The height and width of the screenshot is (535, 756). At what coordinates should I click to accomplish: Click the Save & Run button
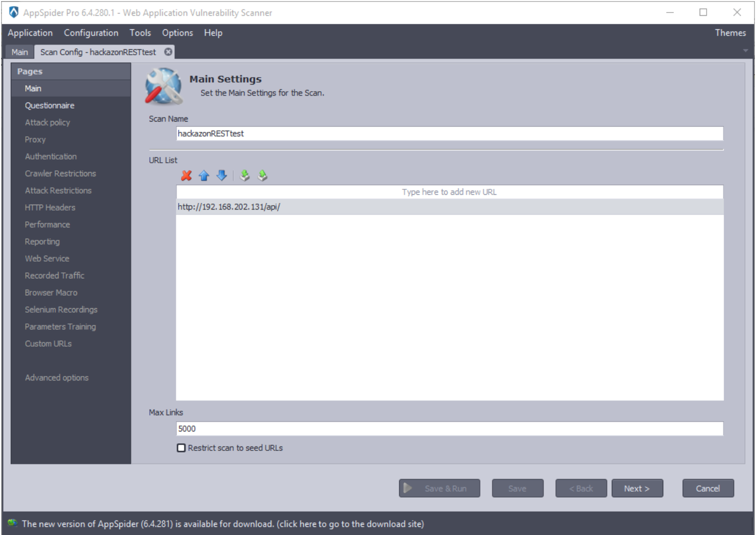[440, 488]
